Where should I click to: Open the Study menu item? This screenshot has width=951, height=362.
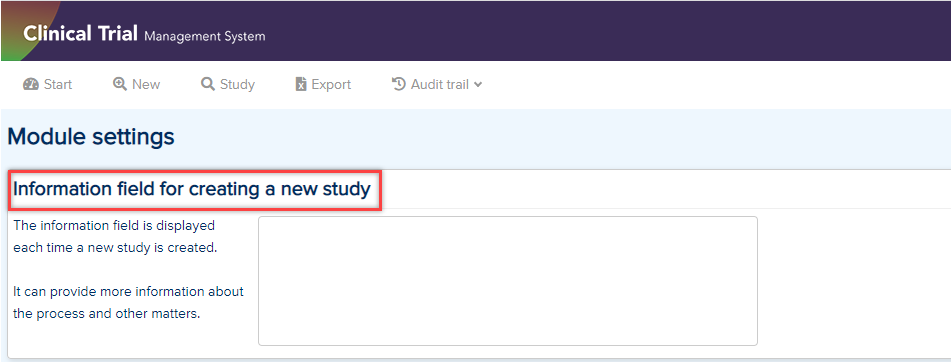(228, 84)
